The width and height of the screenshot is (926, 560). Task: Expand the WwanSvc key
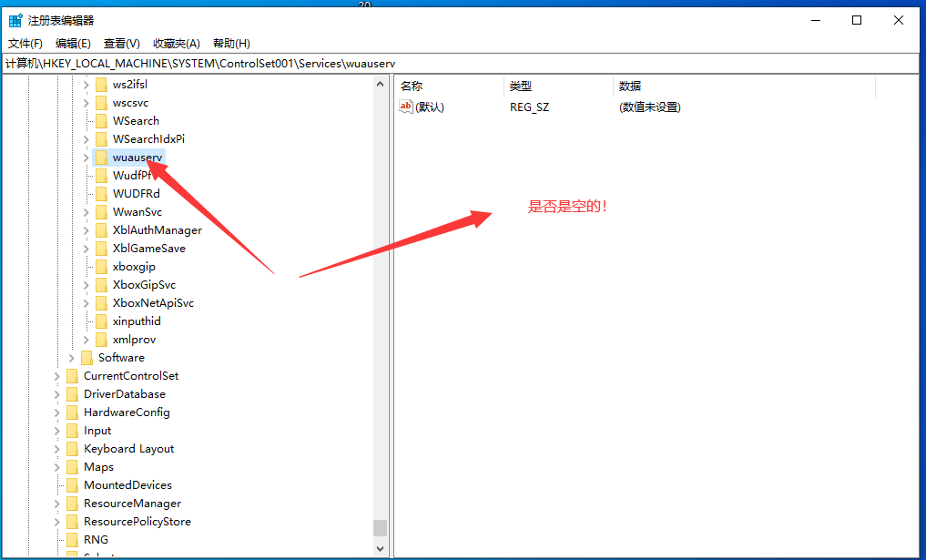86,212
